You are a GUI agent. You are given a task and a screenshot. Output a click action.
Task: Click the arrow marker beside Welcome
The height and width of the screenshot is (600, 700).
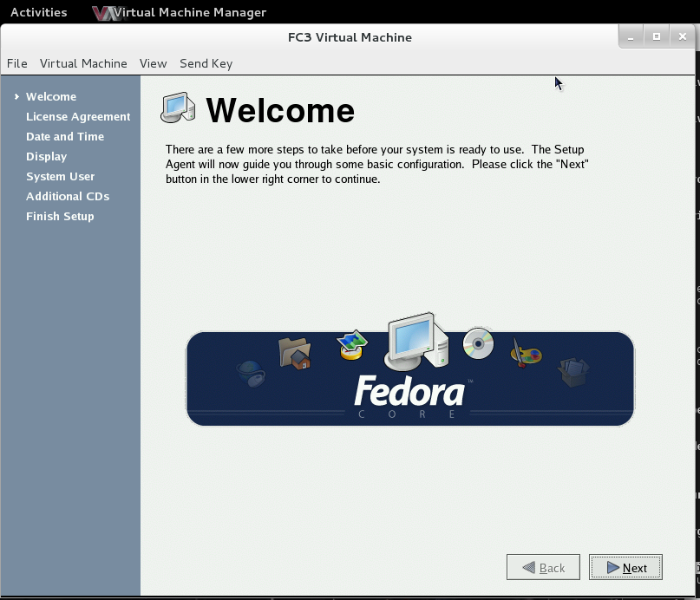pyautogui.click(x=16, y=96)
